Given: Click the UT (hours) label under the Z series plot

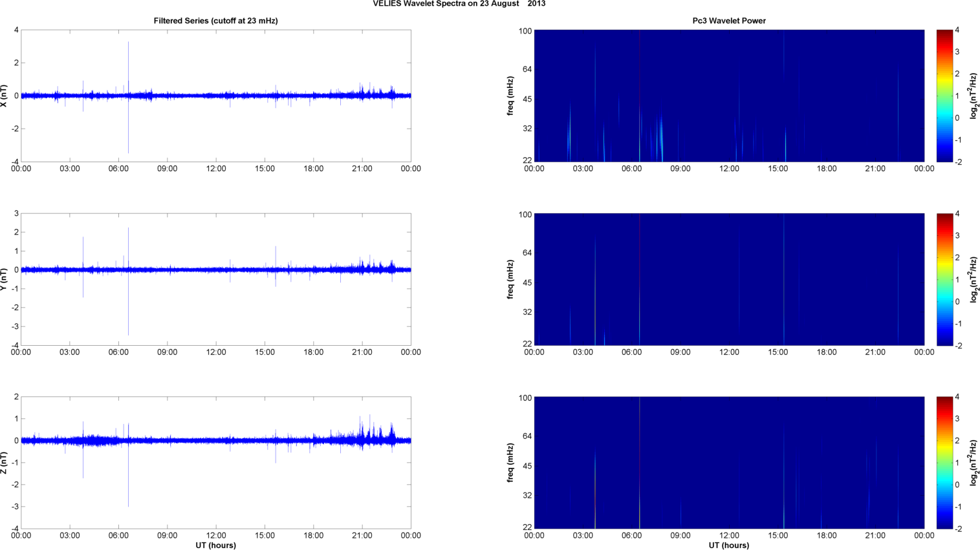Looking at the screenshot, I should pyautogui.click(x=215, y=545).
